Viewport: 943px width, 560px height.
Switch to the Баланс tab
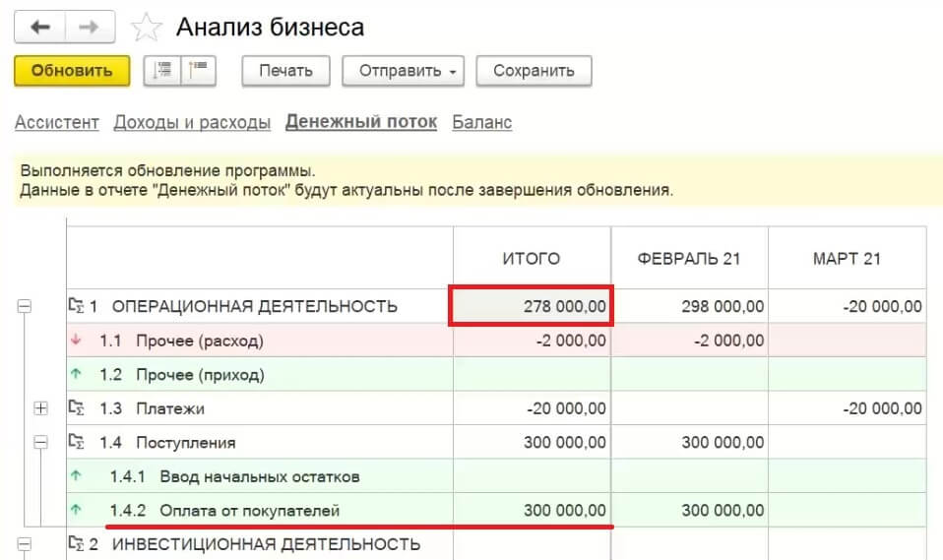point(481,122)
